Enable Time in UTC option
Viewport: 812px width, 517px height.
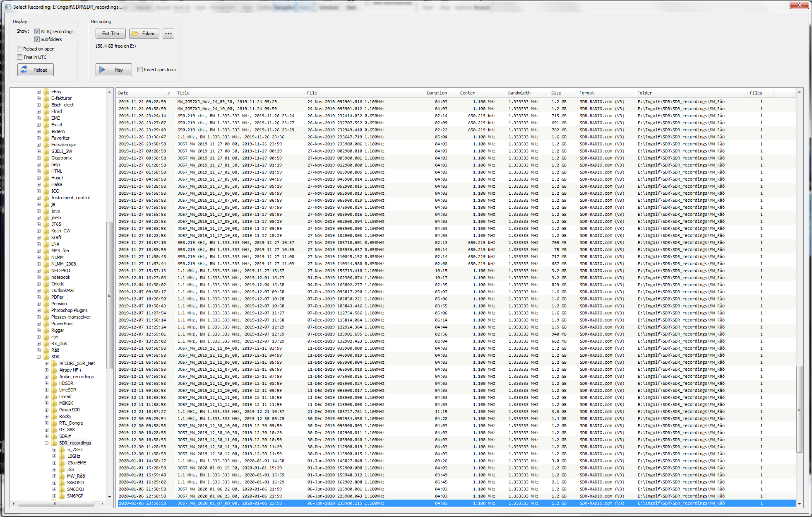coord(19,57)
